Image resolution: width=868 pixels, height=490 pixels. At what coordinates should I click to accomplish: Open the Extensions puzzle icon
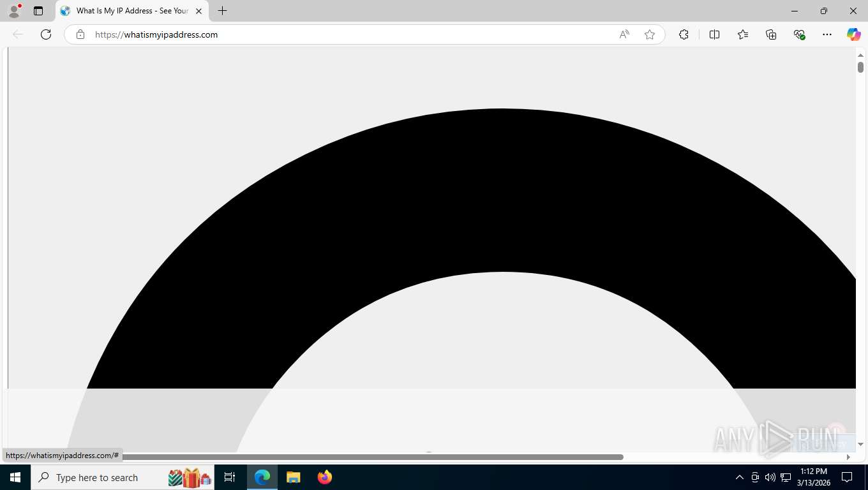[x=684, y=34]
